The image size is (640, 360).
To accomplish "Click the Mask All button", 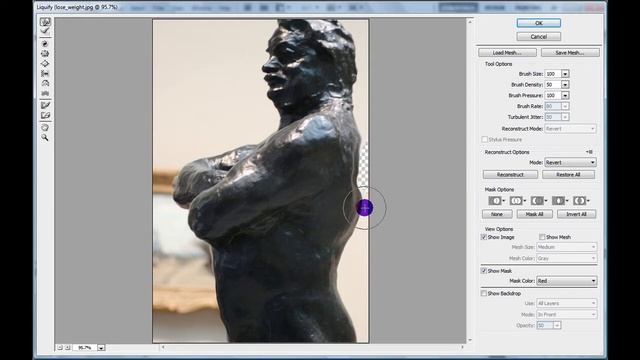I will tap(534, 214).
